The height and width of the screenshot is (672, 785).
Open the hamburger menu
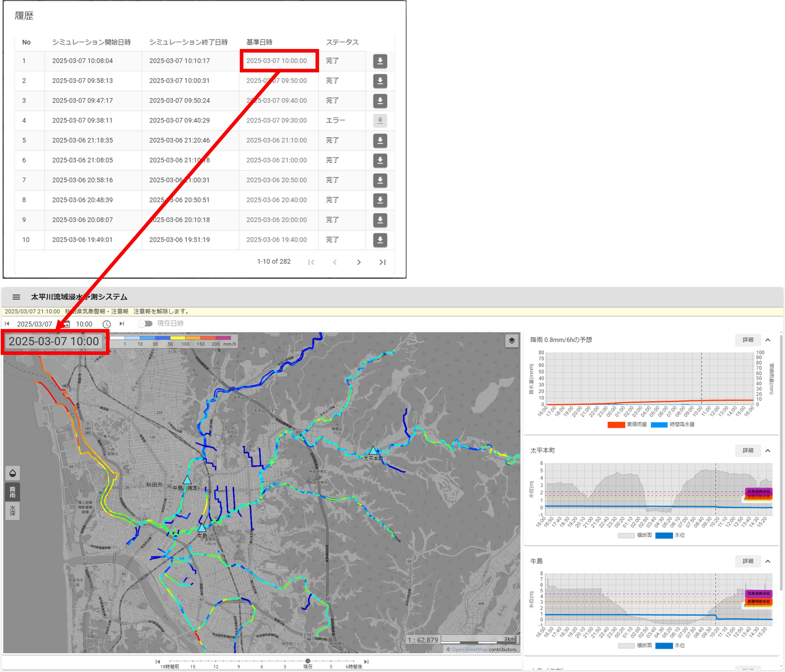pos(16,297)
